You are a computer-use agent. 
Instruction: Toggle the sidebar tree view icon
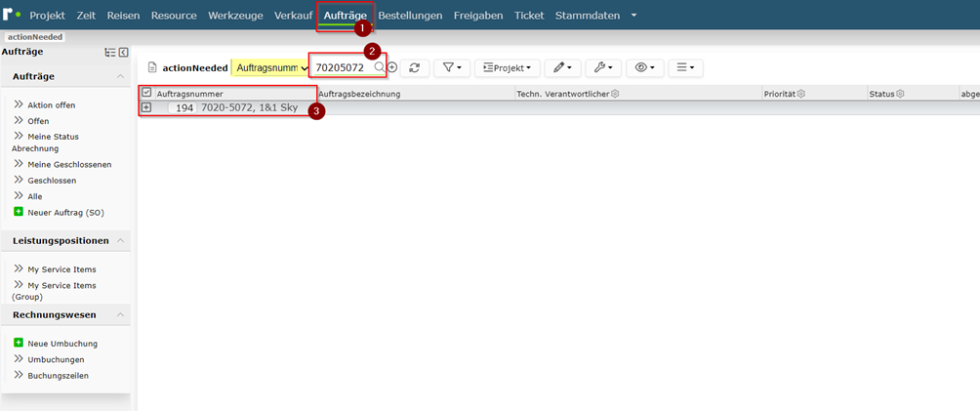click(110, 53)
